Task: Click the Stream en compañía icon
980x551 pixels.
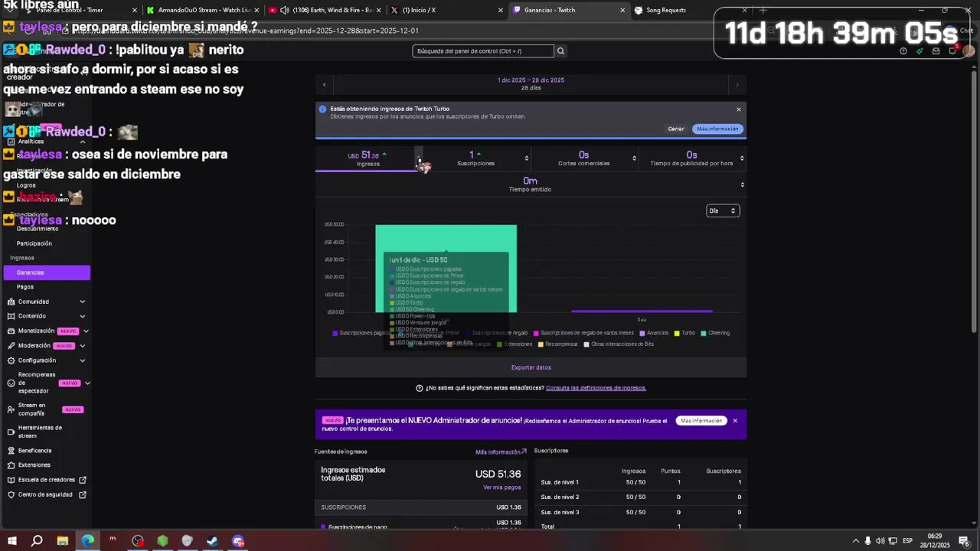Action: [11, 409]
